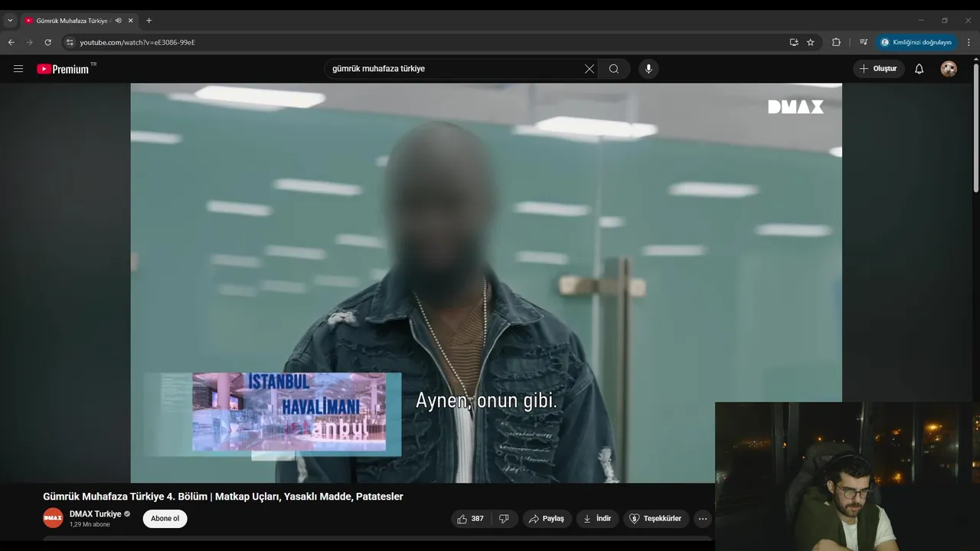This screenshot has width=980, height=551.
Task: Bookmark this page with the star
Action: [x=811, y=42]
